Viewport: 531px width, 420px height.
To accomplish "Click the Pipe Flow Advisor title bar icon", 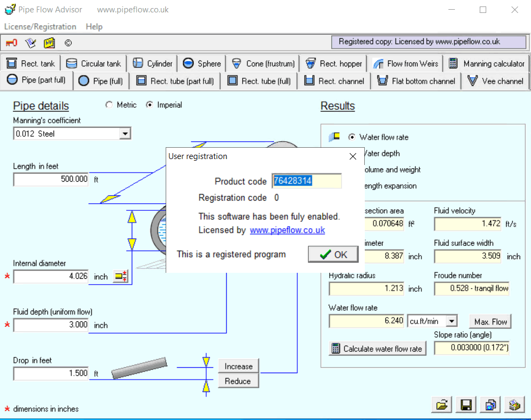I will (9, 9).
